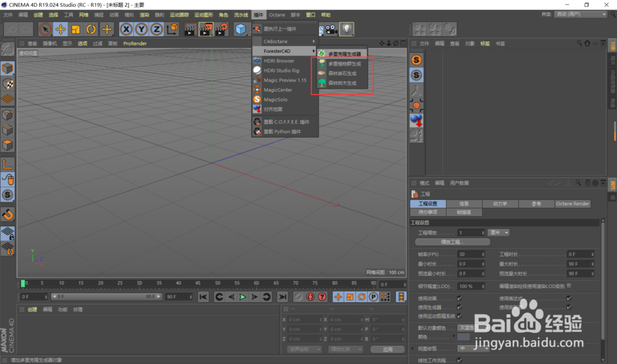Image resolution: width=617 pixels, height=364 pixels.
Task: Select 森林树木生成 submenu entry
Action: point(342,83)
